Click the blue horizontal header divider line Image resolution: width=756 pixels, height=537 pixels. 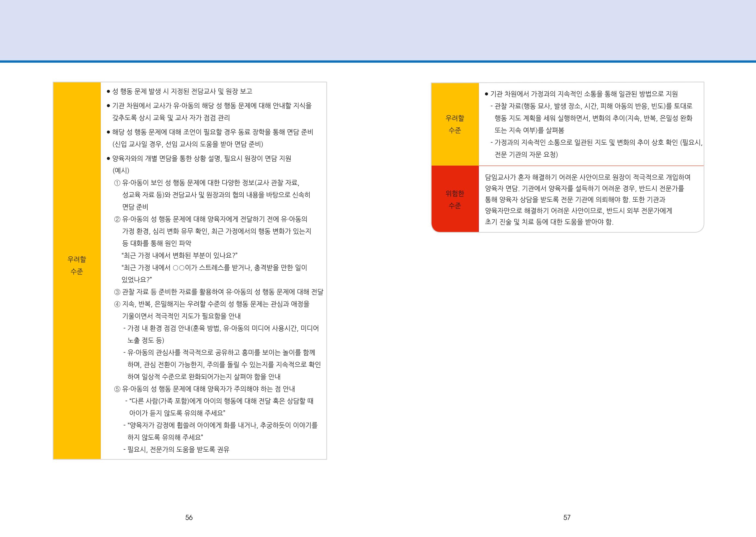click(x=378, y=61)
